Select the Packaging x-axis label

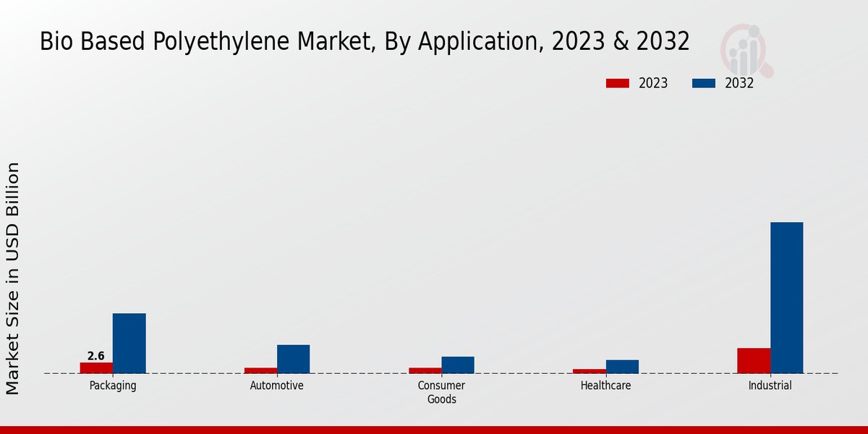tap(113, 386)
